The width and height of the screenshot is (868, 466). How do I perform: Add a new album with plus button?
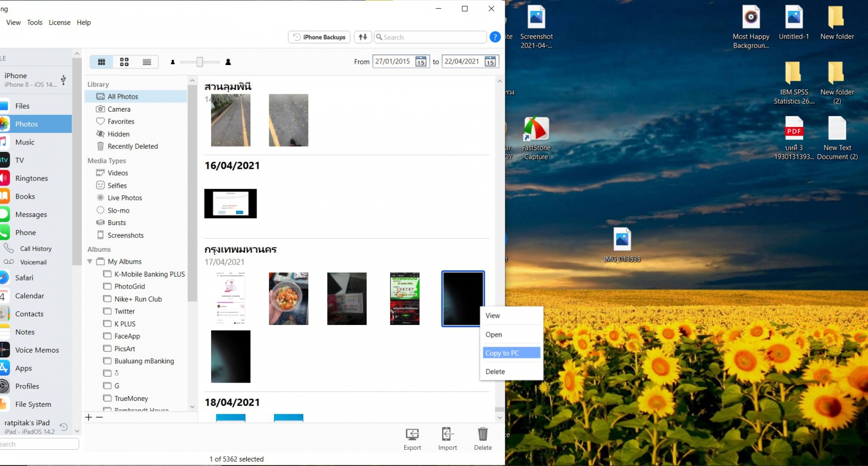(x=89, y=417)
